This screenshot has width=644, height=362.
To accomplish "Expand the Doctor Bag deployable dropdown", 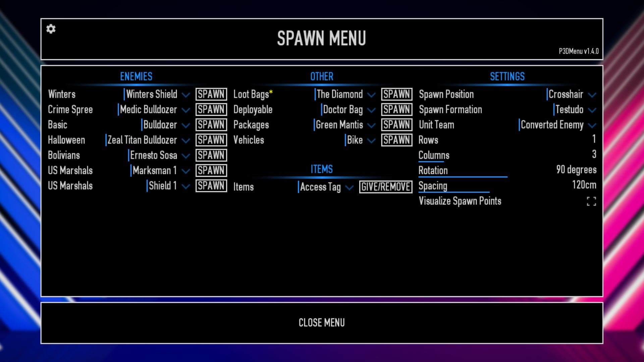I will pyautogui.click(x=372, y=110).
